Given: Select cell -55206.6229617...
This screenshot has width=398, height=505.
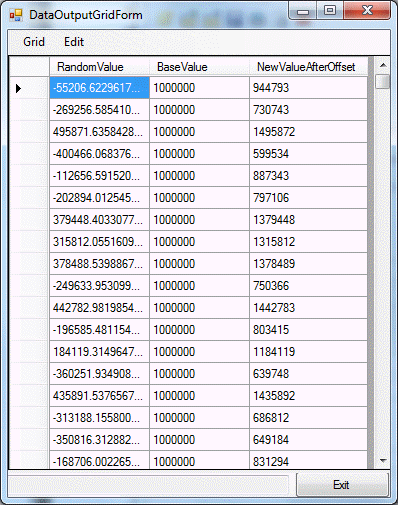Looking at the screenshot, I should (x=100, y=88).
